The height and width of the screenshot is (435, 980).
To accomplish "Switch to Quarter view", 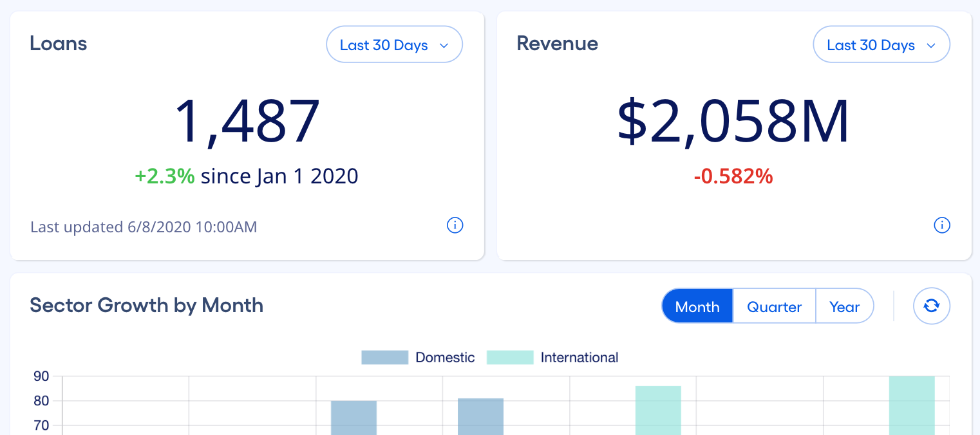I will pos(774,306).
